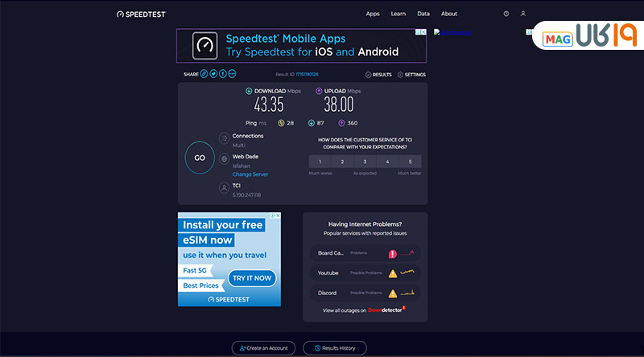Open the Apps menu

373,14
